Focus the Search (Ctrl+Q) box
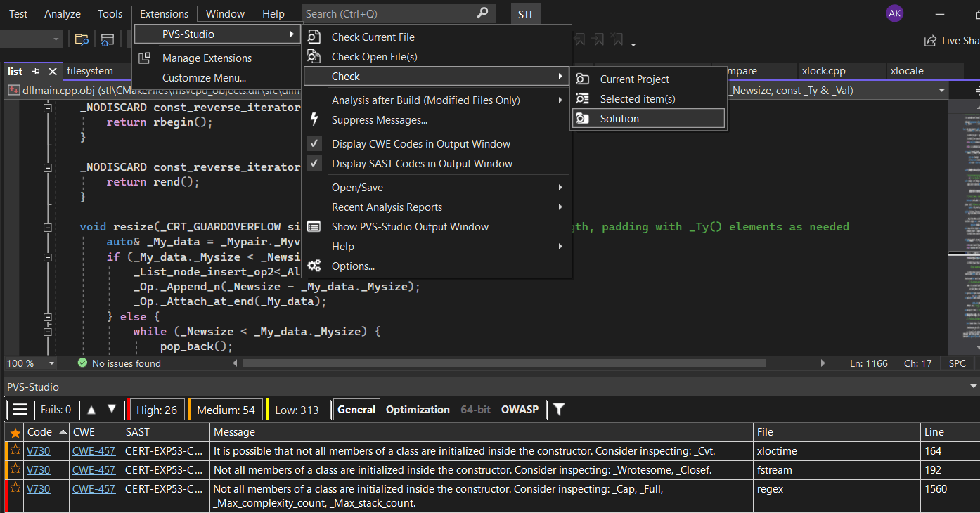The width and height of the screenshot is (980, 513). click(399, 13)
